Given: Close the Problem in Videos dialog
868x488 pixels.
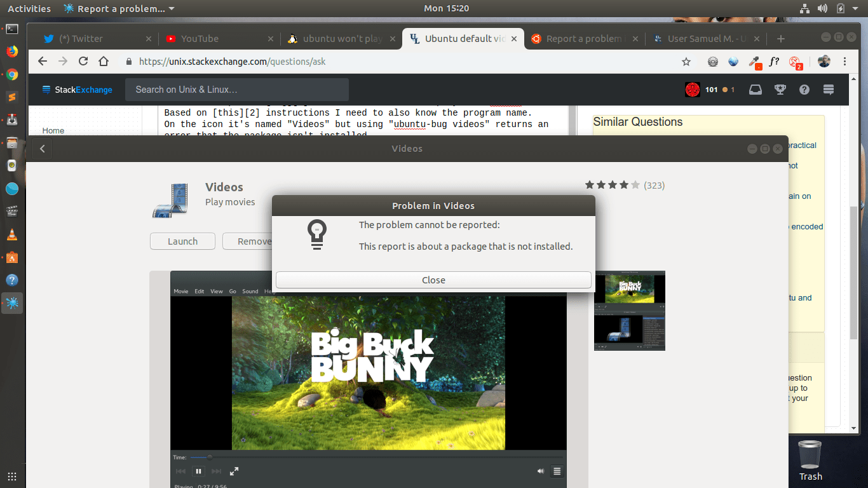Looking at the screenshot, I should pyautogui.click(x=433, y=280).
